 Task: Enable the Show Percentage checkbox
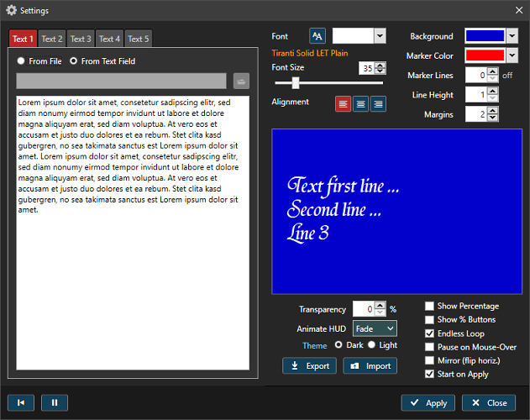(430, 307)
